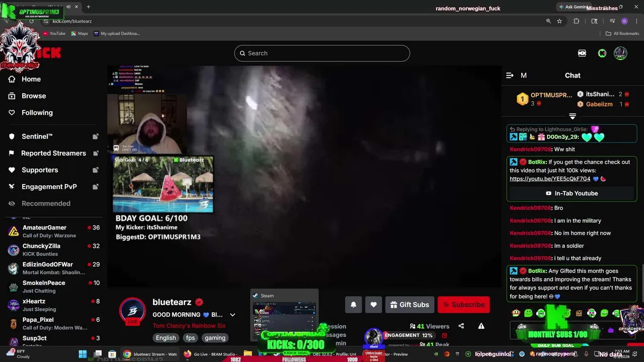Click the Kick icon near profile avatar

[x=602, y=53]
